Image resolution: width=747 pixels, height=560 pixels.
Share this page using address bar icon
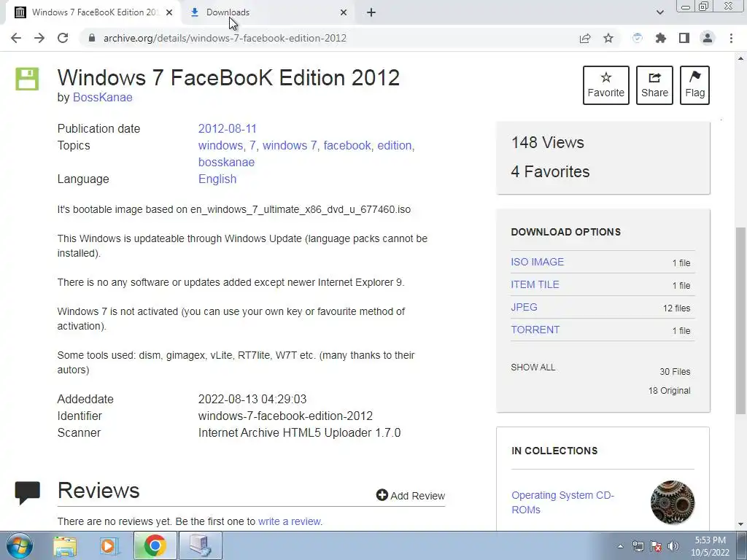click(x=585, y=38)
